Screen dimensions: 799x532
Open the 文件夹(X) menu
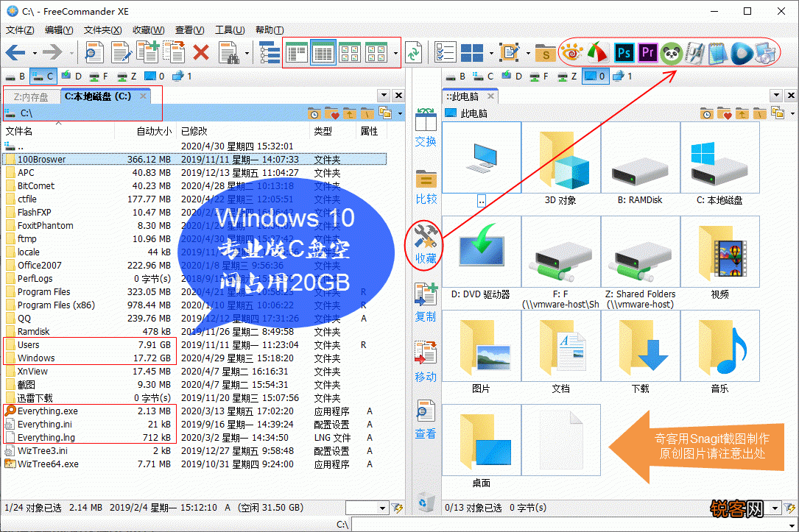102,30
